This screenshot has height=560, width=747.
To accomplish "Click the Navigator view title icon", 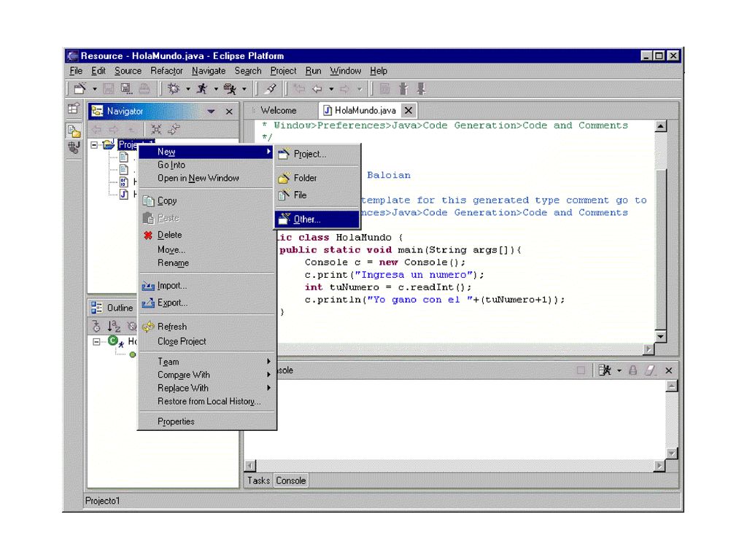I will pos(97,111).
